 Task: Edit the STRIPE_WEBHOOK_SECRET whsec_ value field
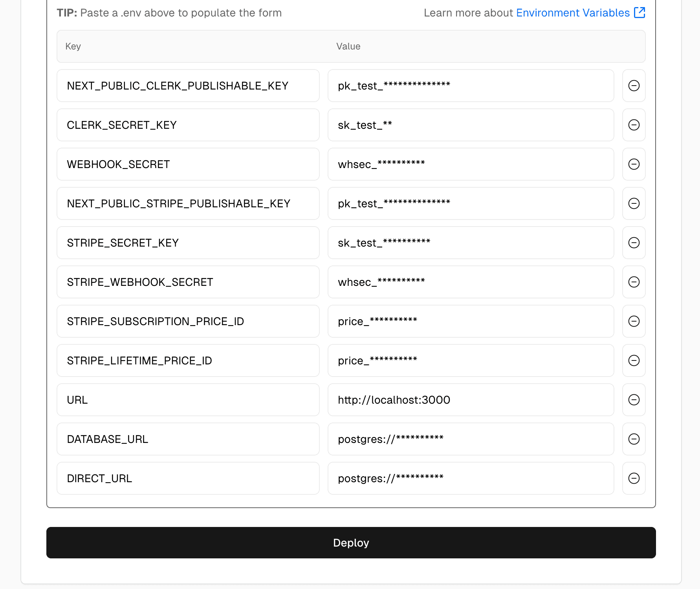[471, 282]
